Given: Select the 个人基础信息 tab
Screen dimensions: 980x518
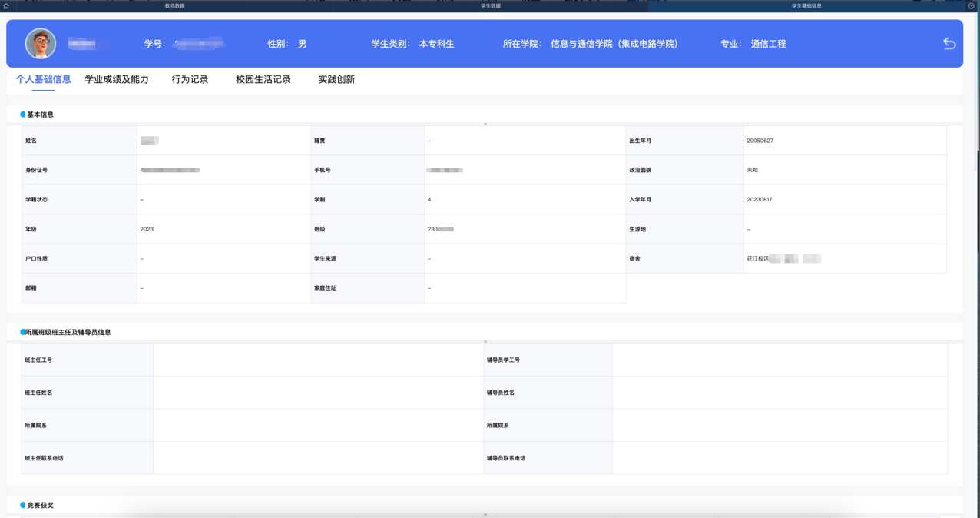Looking at the screenshot, I should pyautogui.click(x=43, y=79).
